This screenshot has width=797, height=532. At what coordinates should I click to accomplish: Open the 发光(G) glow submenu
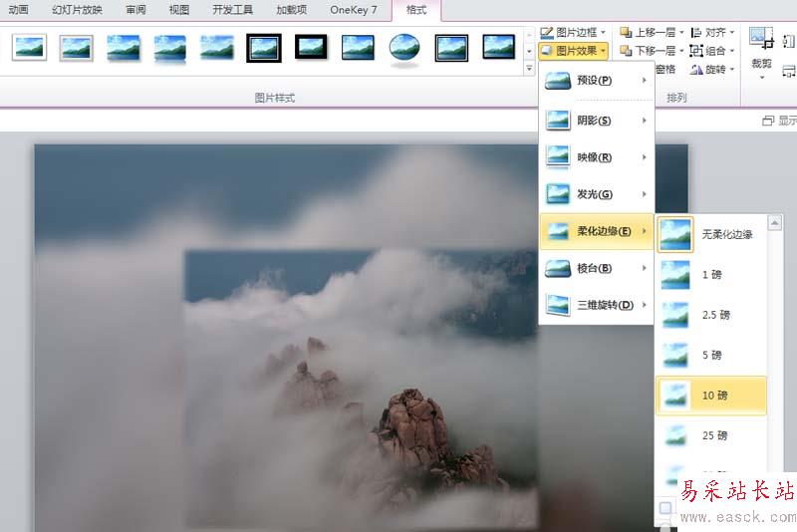click(596, 194)
